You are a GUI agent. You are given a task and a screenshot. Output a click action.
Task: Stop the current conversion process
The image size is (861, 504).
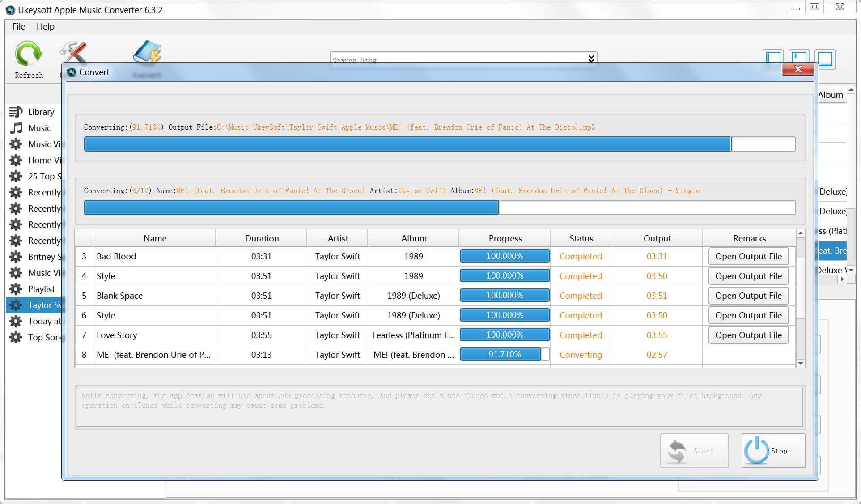tap(771, 451)
